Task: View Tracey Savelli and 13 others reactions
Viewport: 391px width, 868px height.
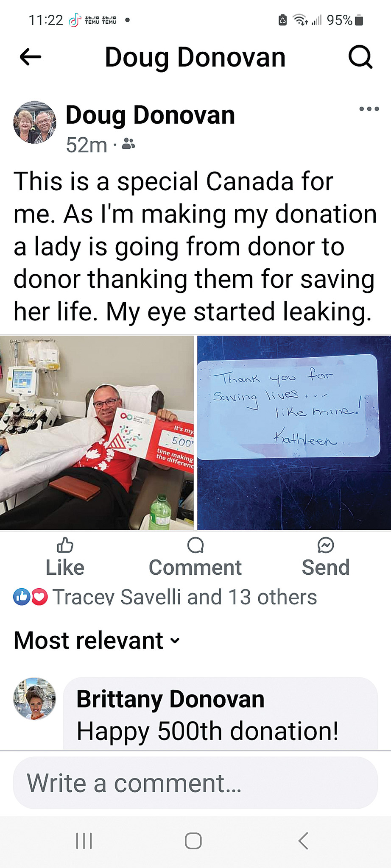Action: 184,597
